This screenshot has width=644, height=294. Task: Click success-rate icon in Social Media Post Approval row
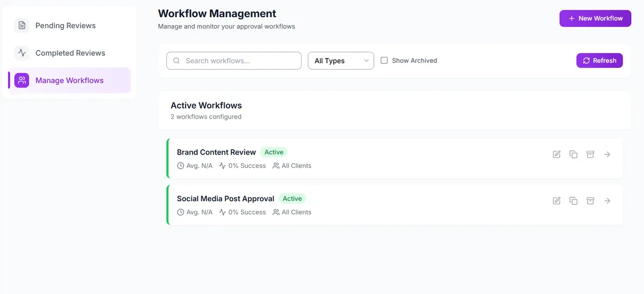click(223, 212)
